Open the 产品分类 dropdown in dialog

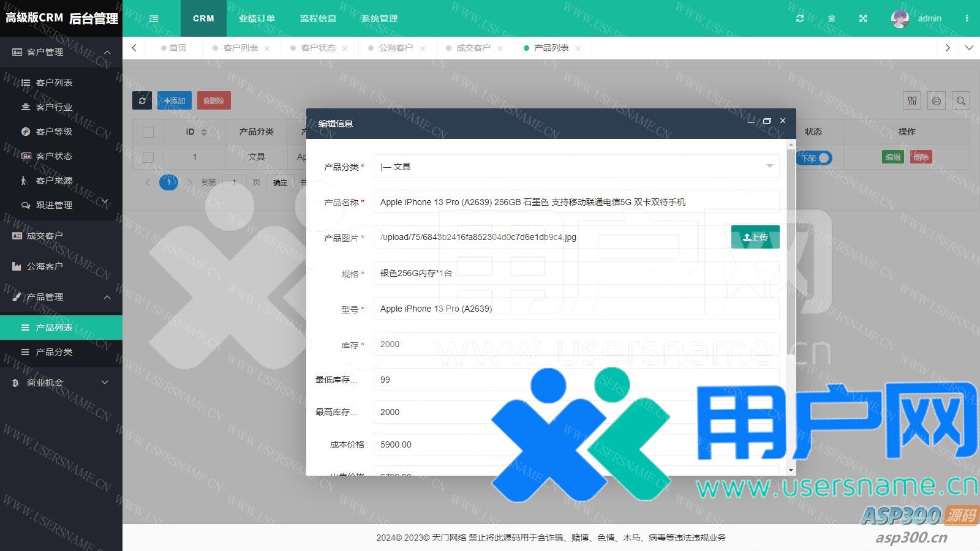pos(576,166)
